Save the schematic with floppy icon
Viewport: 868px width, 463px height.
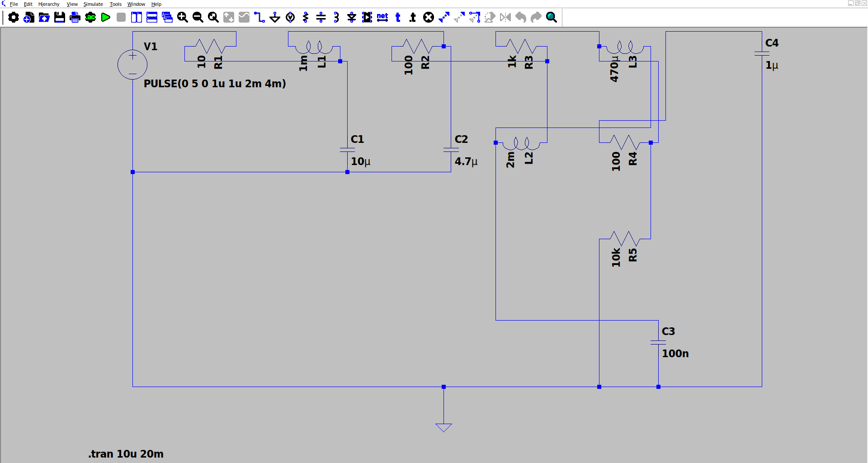coord(60,18)
